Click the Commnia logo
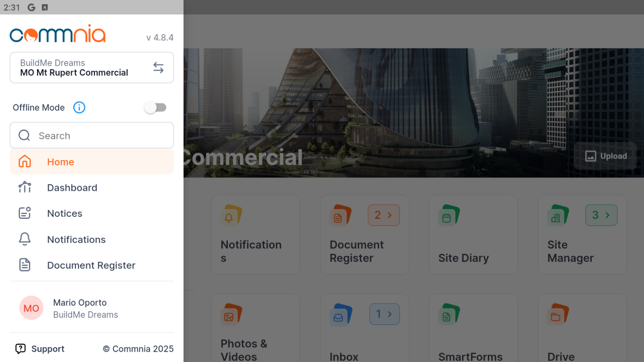This screenshot has width=644, height=362. pos(58,35)
